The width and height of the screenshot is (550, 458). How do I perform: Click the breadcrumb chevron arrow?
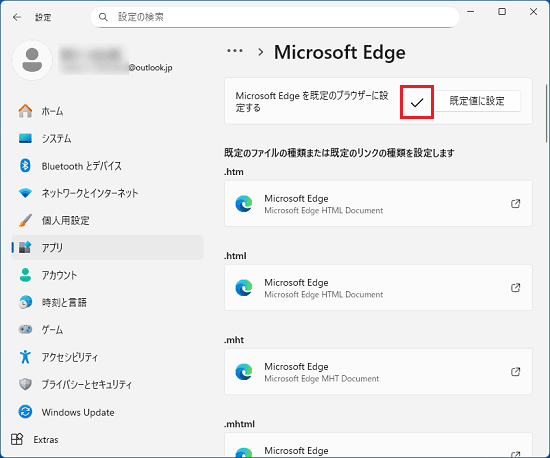[260, 52]
